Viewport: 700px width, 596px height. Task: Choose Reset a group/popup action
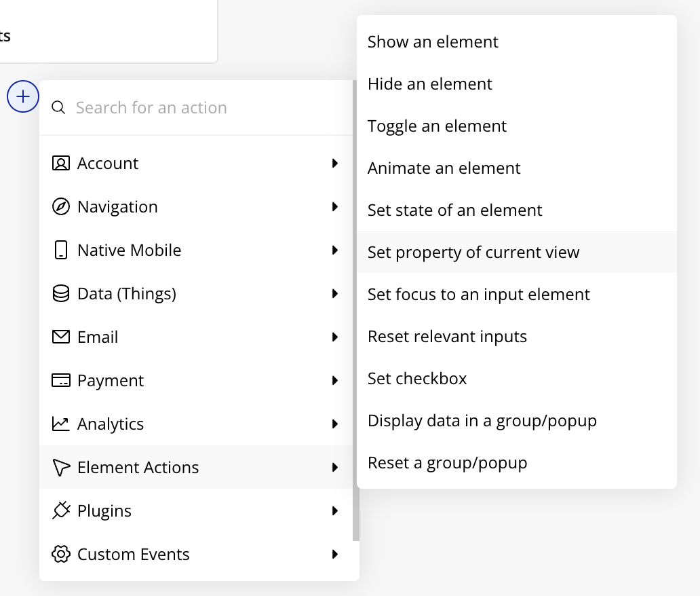pyautogui.click(x=517, y=462)
